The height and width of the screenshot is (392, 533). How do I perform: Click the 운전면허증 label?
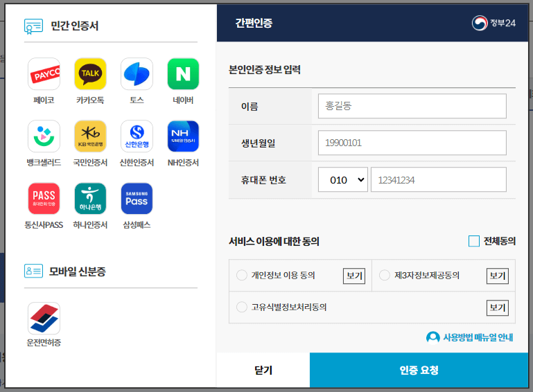(44, 342)
